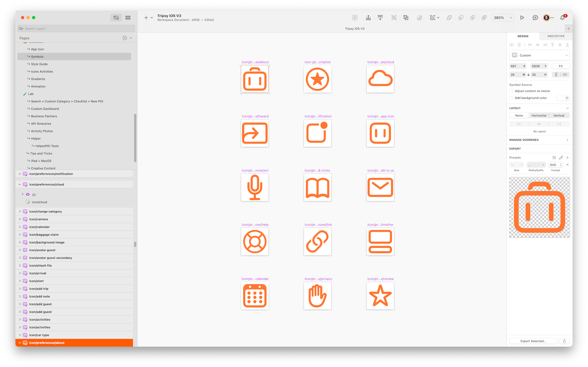Enable Adjust content on resize
The height and width of the screenshot is (367, 588).
click(x=511, y=91)
